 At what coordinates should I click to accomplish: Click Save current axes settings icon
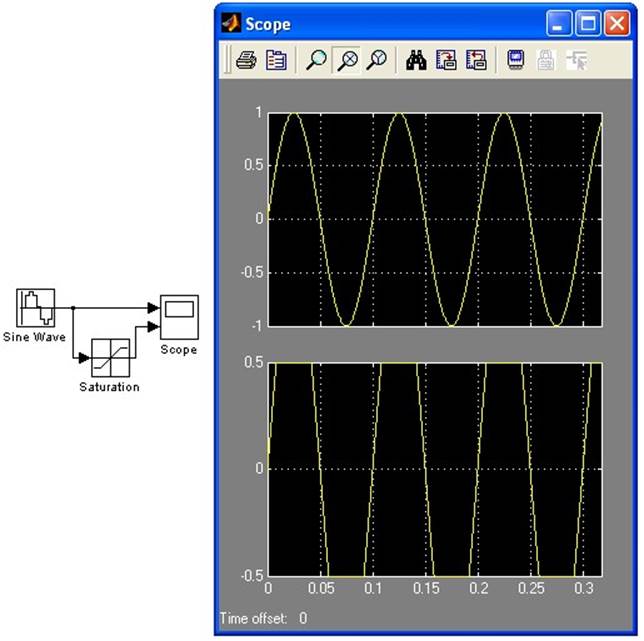446,60
